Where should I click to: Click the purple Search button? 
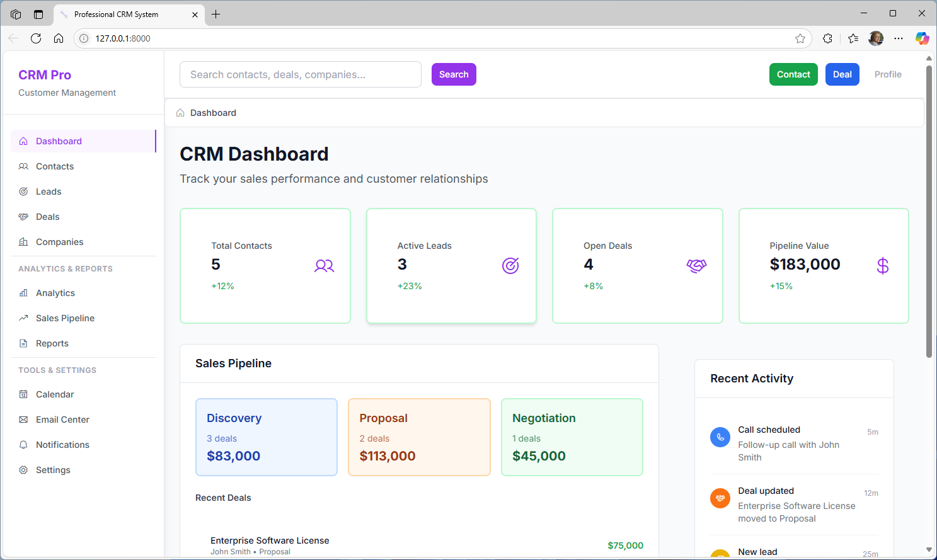(x=454, y=74)
